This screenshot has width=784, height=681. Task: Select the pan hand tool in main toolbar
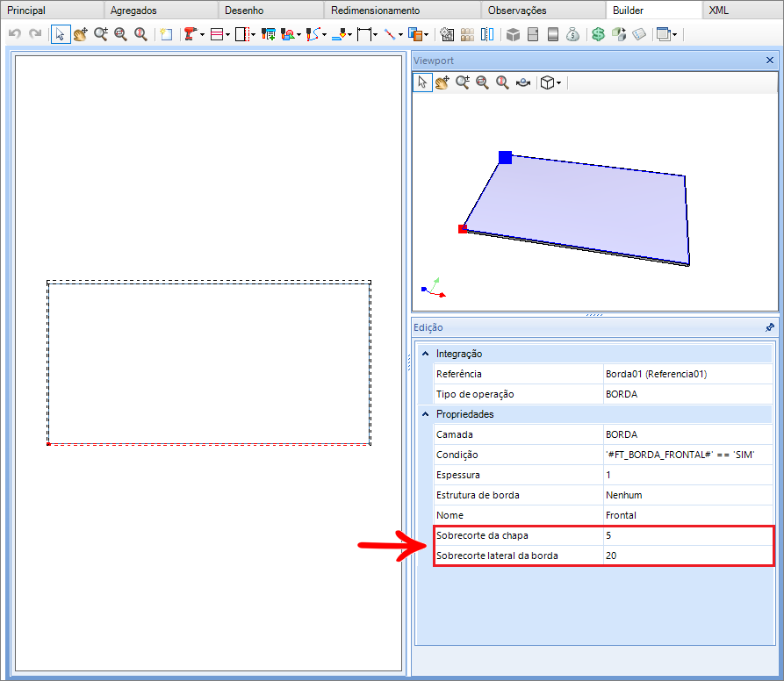[81, 35]
